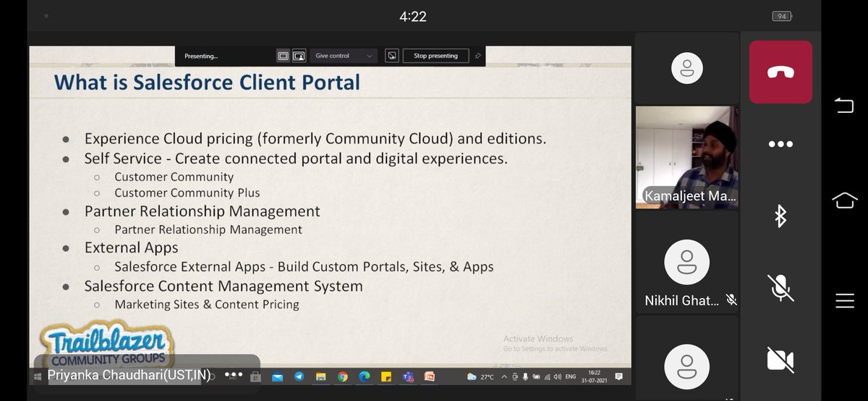The height and width of the screenshot is (401, 868).
Task: Open the Give control dropdown
Action: click(x=344, y=56)
